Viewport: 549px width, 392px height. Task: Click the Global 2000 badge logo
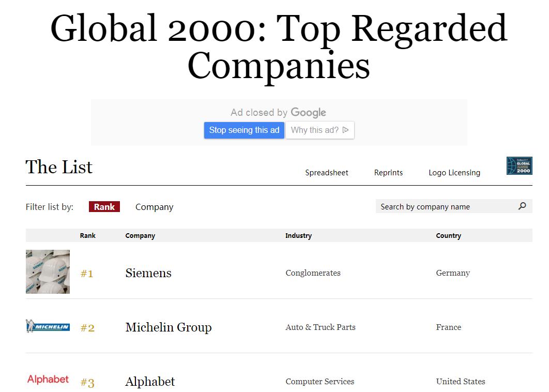(519, 166)
